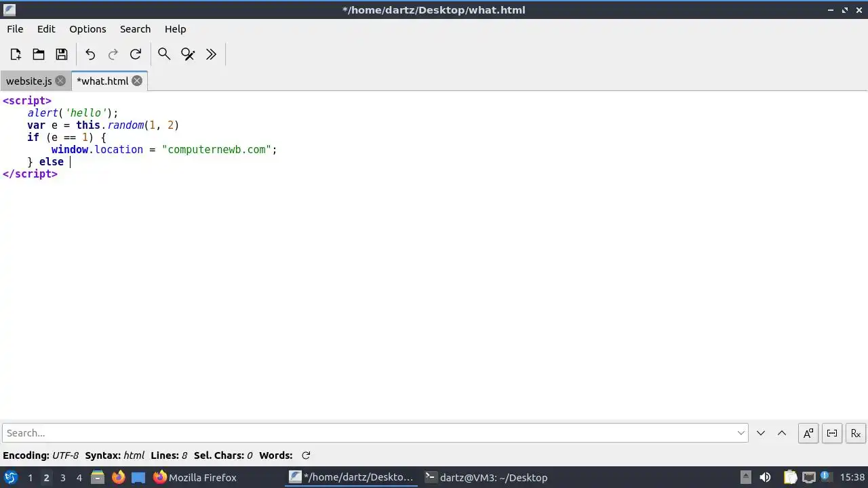The width and height of the screenshot is (868, 488).
Task: Open the Help menu
Action: click(x=175, y=29)
